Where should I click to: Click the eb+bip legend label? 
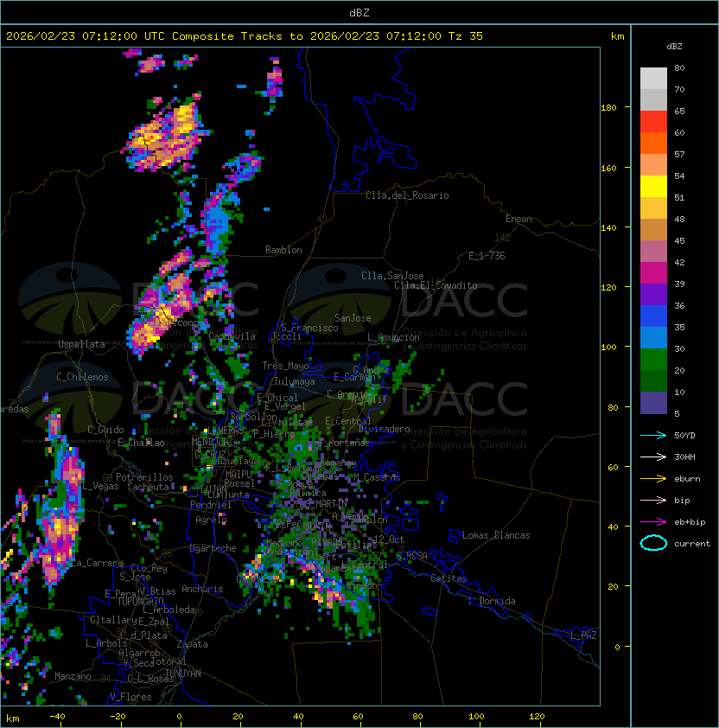[x=690, y=522]
